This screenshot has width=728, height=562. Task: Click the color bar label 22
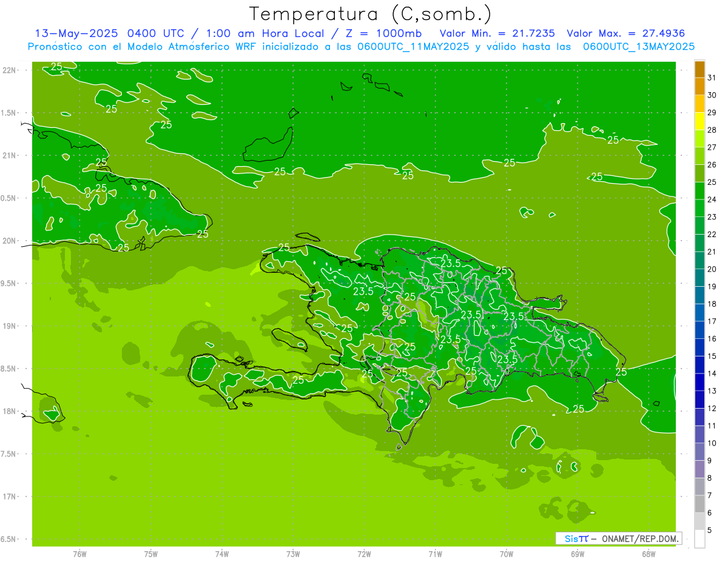712,235
